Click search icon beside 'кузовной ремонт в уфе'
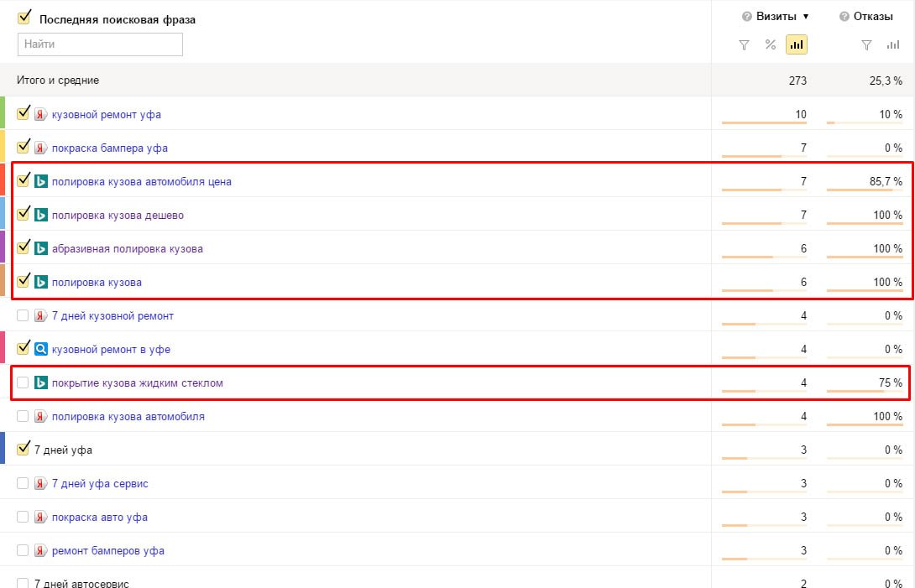This screenshot has height=588, width=915. (x=40, y=349)
